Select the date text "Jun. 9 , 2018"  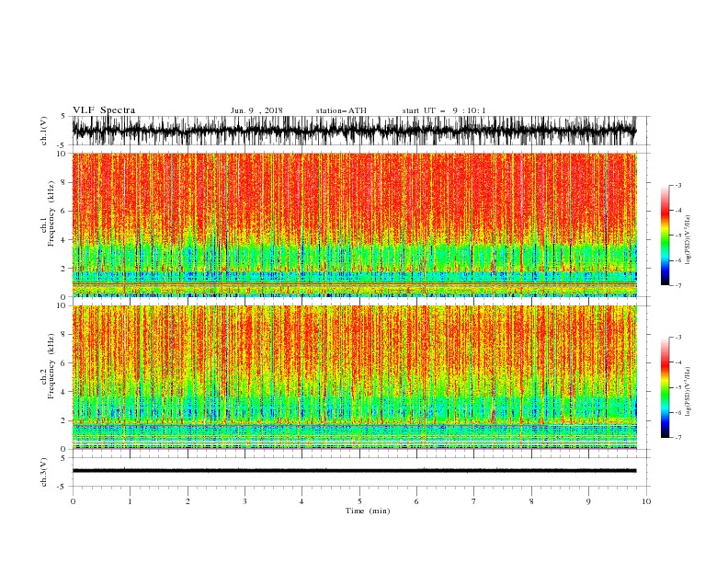256,110
